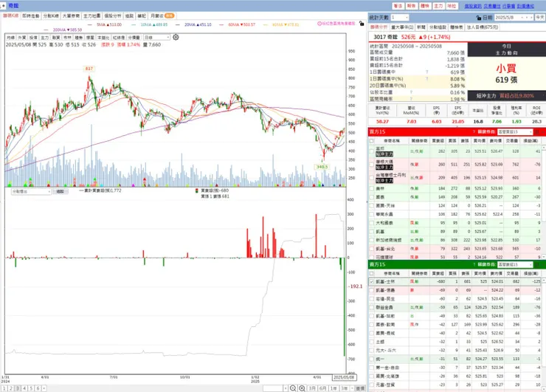Click the help icon beside 1日籌碼集中(%)
Image resolution: width=546 pixels, height=392 pixels.
point(427,79)
